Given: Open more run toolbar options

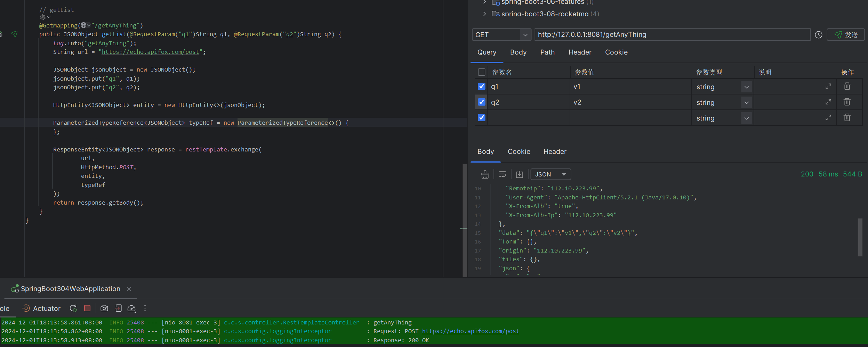Looking at the screenshot, I should coord(145,308).
